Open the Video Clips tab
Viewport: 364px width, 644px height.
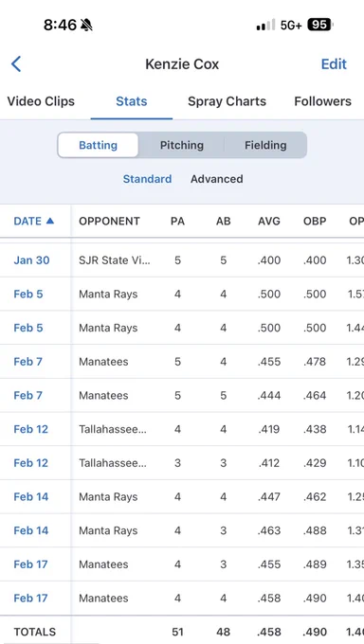pyautogui.click(x=41, y=101)
